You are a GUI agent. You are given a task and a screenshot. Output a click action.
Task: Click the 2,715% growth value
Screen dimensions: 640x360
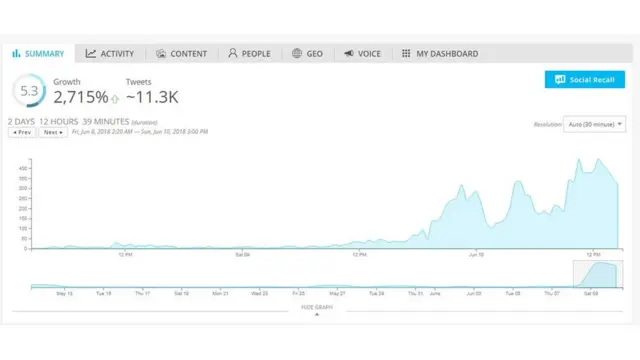tap(81, 97)
